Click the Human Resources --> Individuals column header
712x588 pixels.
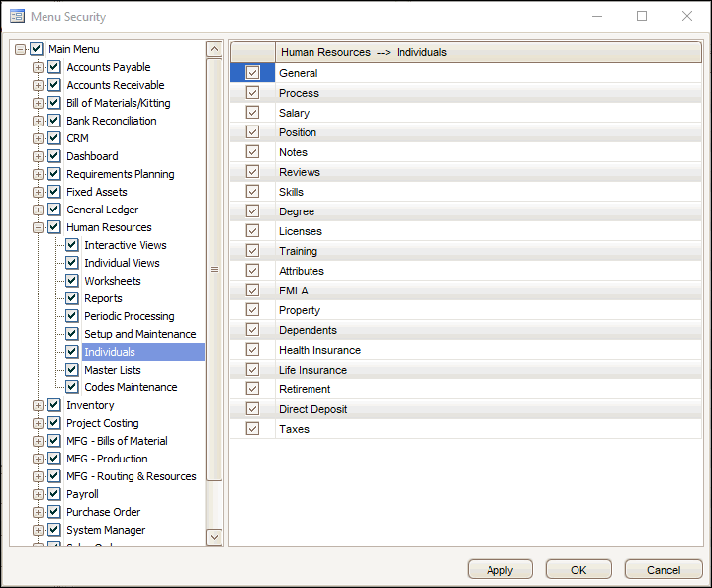363,52
